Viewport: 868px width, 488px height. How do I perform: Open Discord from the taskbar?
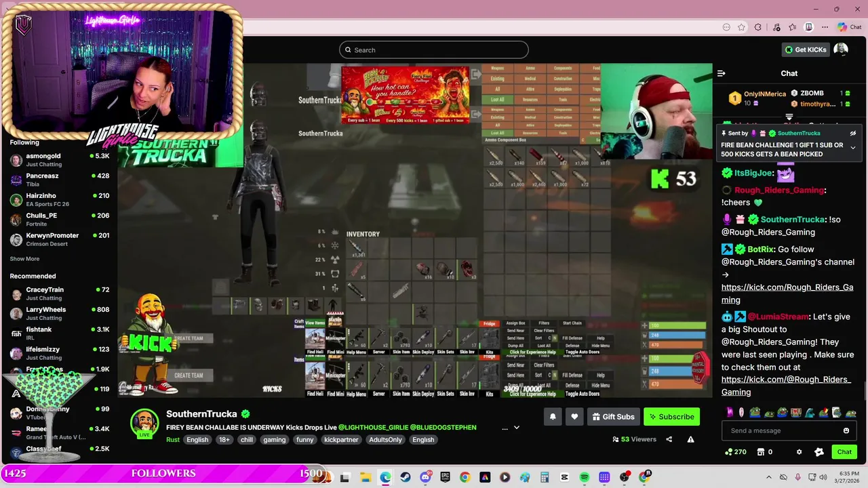(x=425, y=477)
